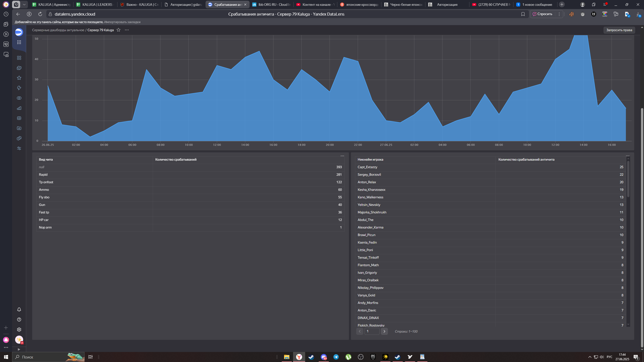Viewport: 644px width, 362px height.
Task: Switch to Контент на канале tab
Action: point(315,5)
